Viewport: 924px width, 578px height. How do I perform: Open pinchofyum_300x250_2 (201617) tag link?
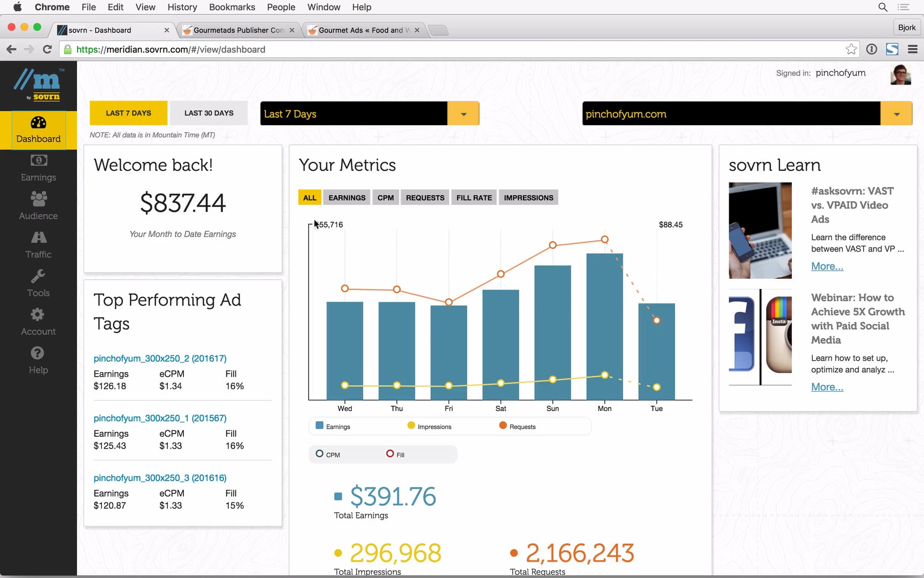[x=160, y=358]
